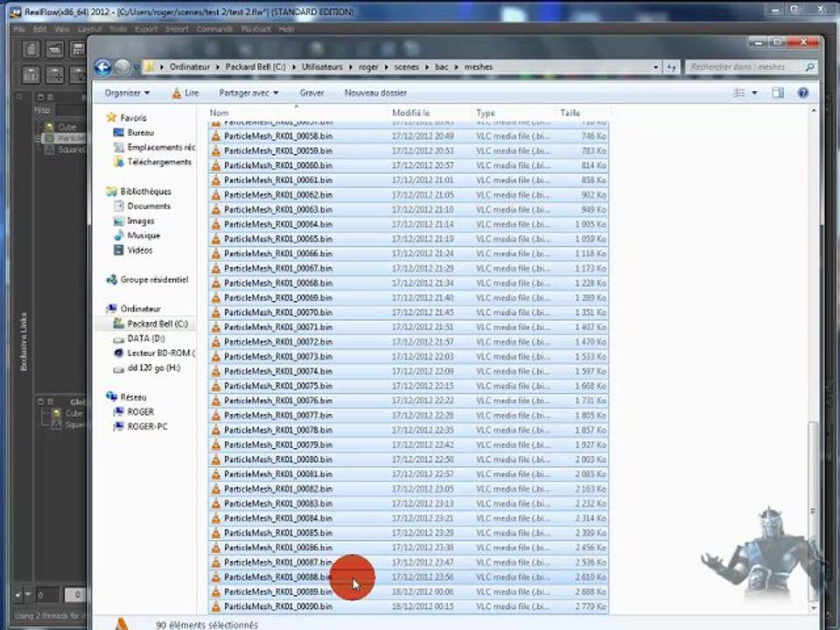Select file ParticleMesh_RK01_00073.bin
This screenshot has height=630, width=840.
click(409, 356)
